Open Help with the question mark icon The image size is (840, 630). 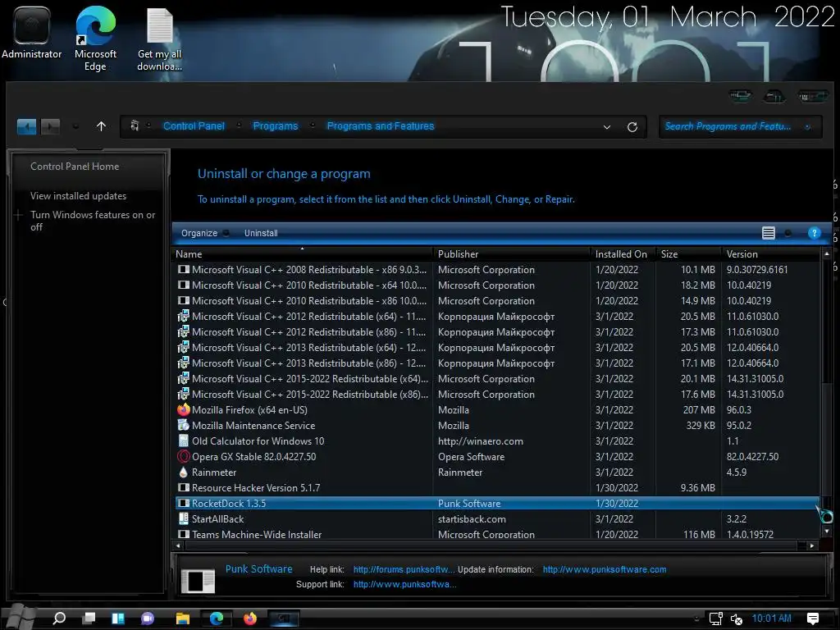814,233
